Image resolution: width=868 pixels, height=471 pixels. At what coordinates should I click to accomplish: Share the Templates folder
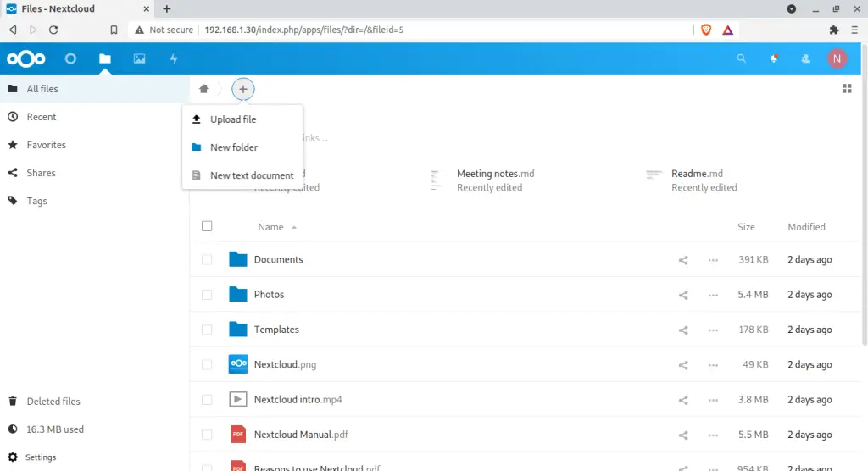tap(683, 330)
